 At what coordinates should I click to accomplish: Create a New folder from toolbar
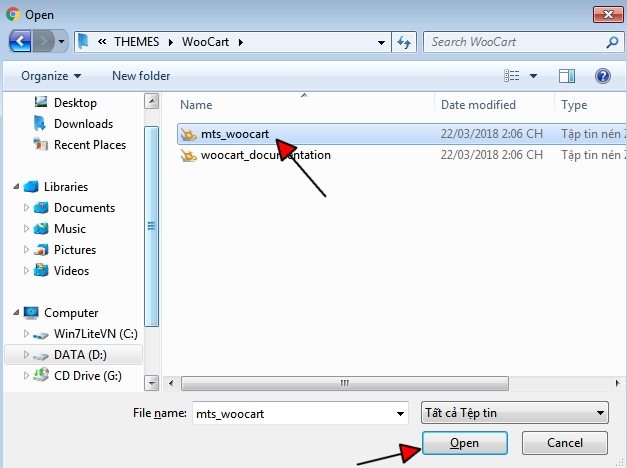click(x=141, y=76)
